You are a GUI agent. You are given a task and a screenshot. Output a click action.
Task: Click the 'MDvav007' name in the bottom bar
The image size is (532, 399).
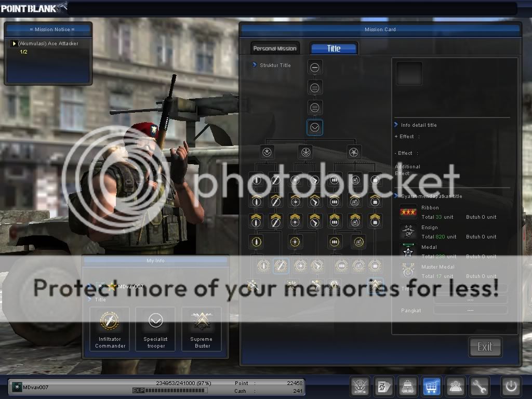(36, 387)
